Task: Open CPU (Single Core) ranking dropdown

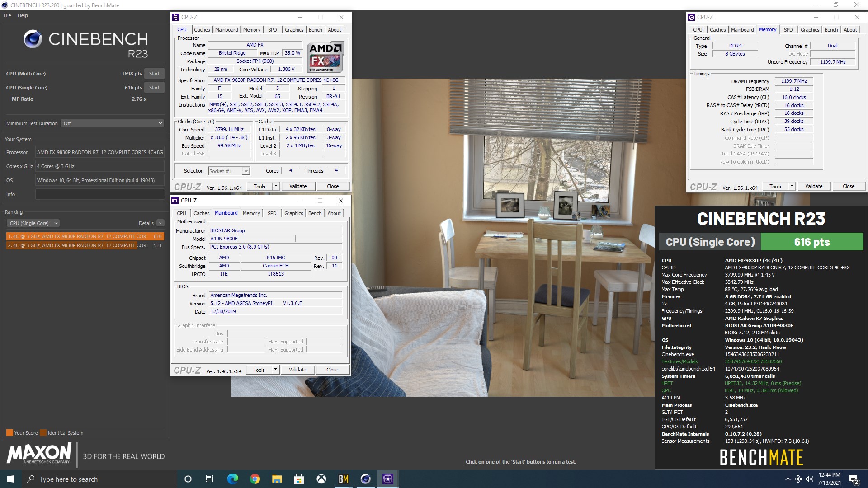Action: pos(33,223)
